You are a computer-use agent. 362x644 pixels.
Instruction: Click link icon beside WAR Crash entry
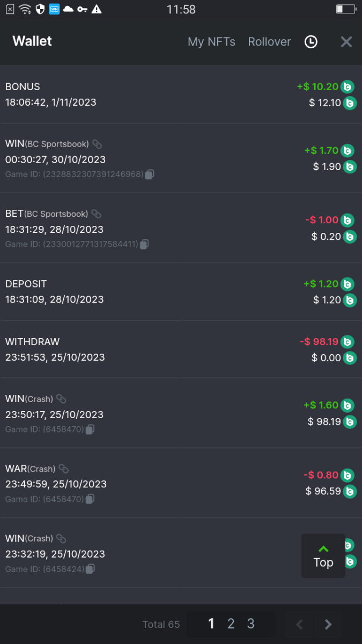(x=64, y=469)
